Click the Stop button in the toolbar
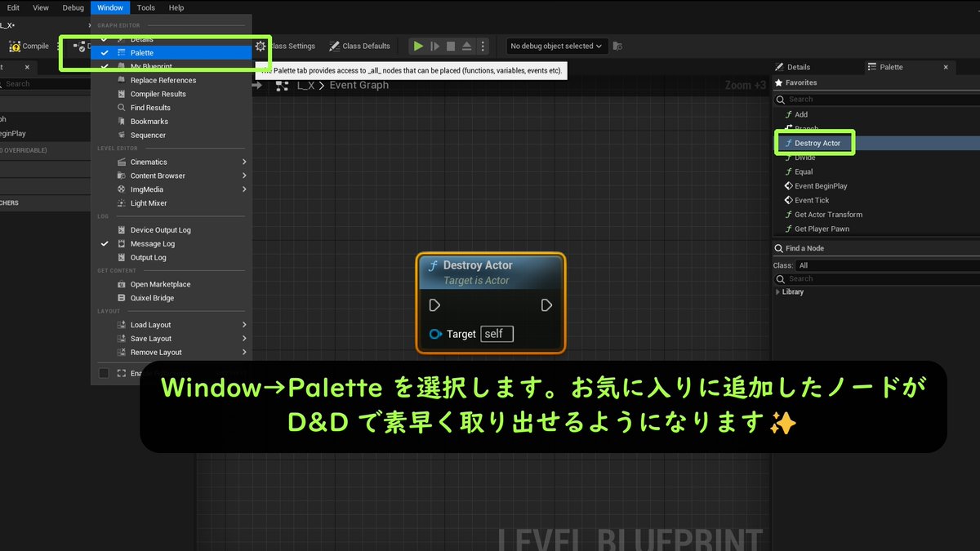The width and height of the screenshot is (980, 551). (450, 46)
